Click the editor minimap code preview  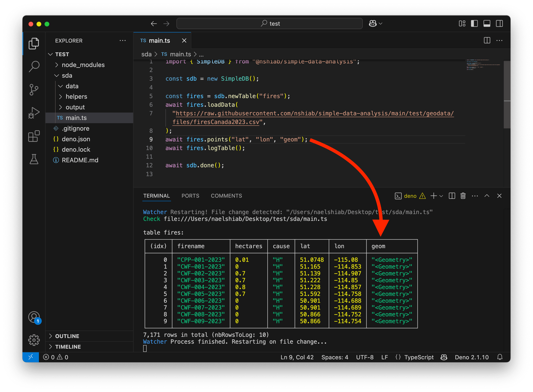(x=483, y=64)
